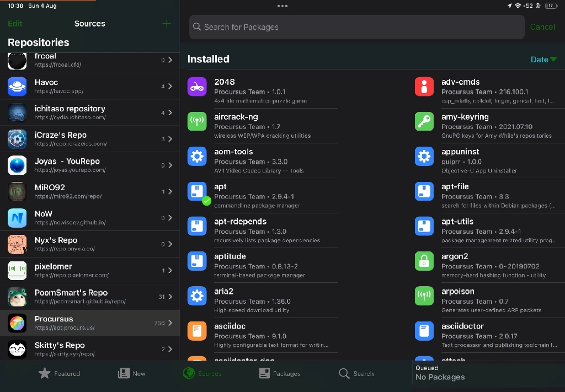Select the asciidoctor package title
Viewport: 565px width, 392px height.
tap(463, 326)
